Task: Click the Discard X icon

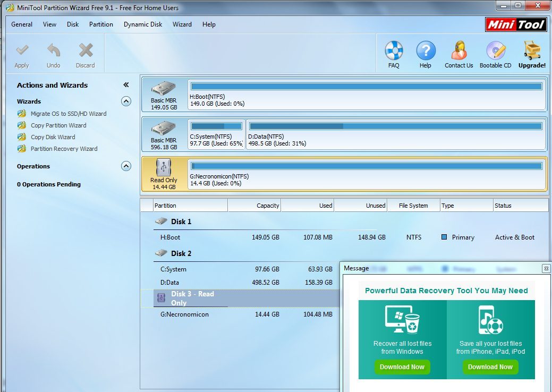Action: [x=86, y=50]
